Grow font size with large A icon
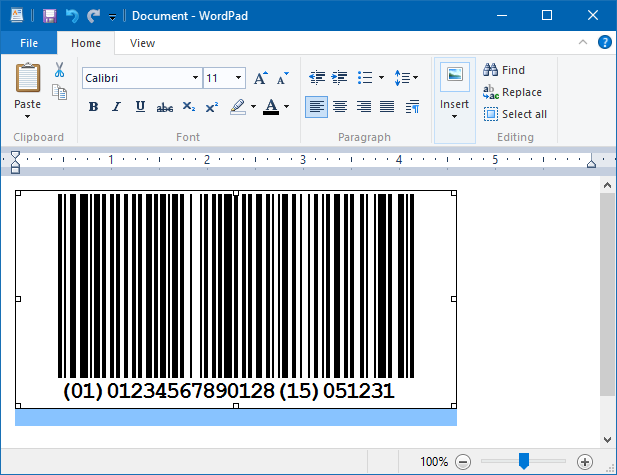 tap(260, 78)
